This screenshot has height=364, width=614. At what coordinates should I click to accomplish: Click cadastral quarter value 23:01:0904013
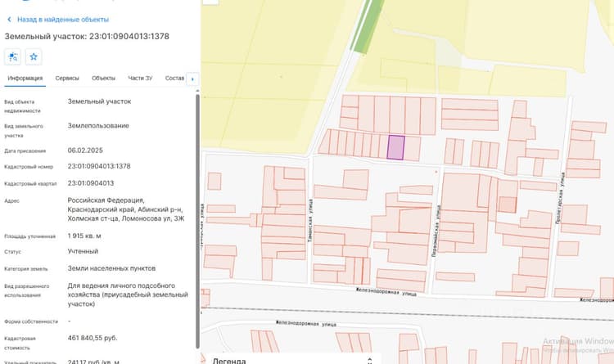pyautogui.click(x=90, y=183)
